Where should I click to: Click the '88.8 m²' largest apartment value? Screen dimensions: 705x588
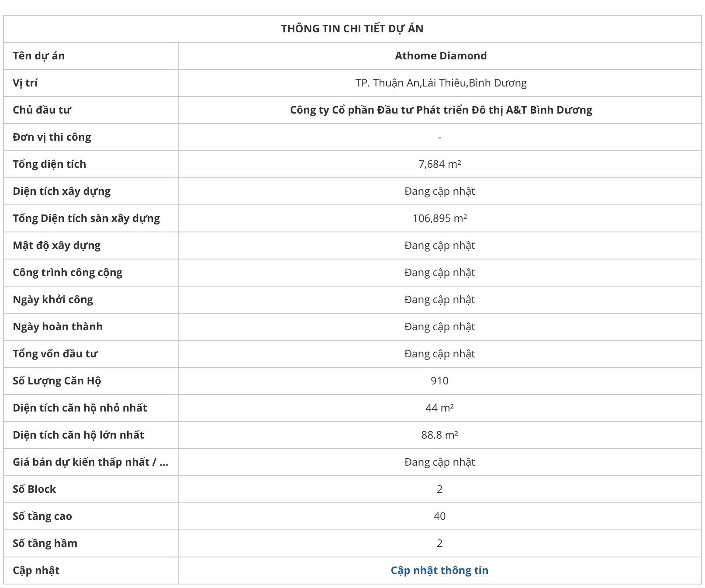tap(439, 435)
